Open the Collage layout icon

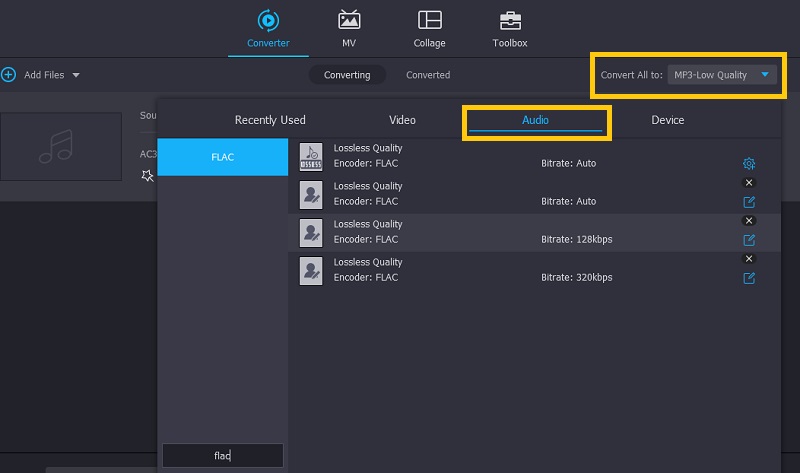(429, 21)
